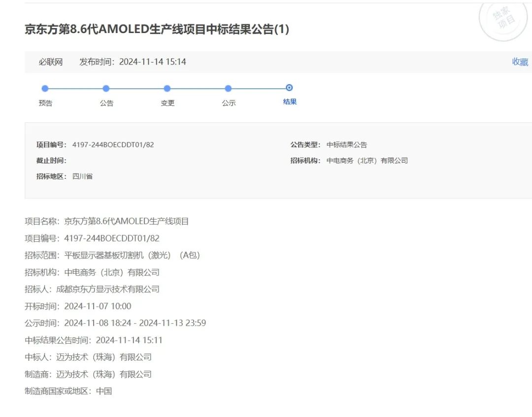Click the 制造商国家或地区 line 中国
The height and width of the screenshot is (417, 532).
coord(68,391)
